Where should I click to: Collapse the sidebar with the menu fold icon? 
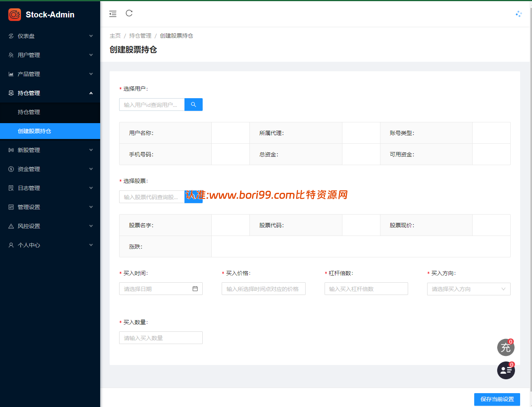click(x=113, y=14)
